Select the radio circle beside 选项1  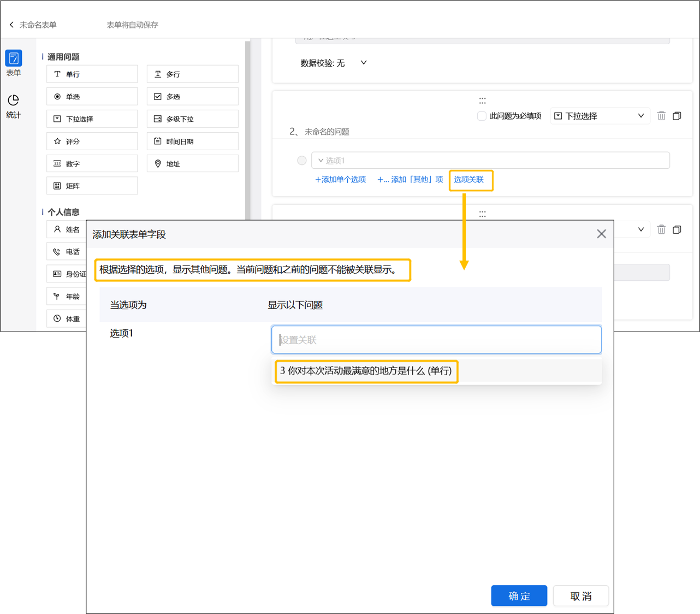[x=302, y=161]
